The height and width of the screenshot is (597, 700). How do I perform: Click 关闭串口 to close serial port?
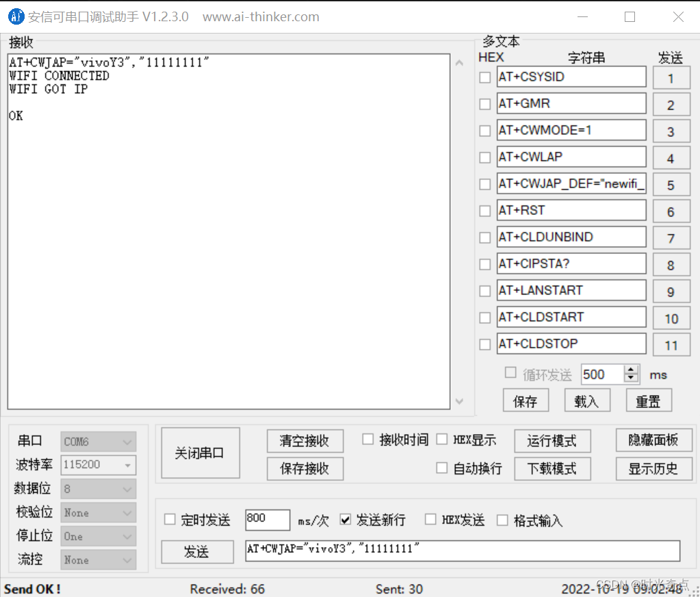pyautogui.click(x=200, y=453)
